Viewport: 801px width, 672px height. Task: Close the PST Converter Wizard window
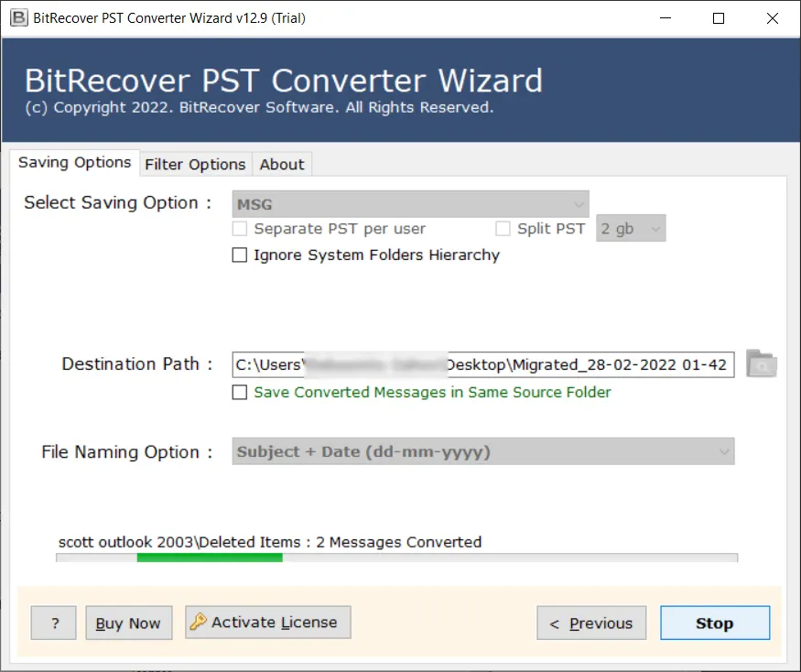point(773,18)
